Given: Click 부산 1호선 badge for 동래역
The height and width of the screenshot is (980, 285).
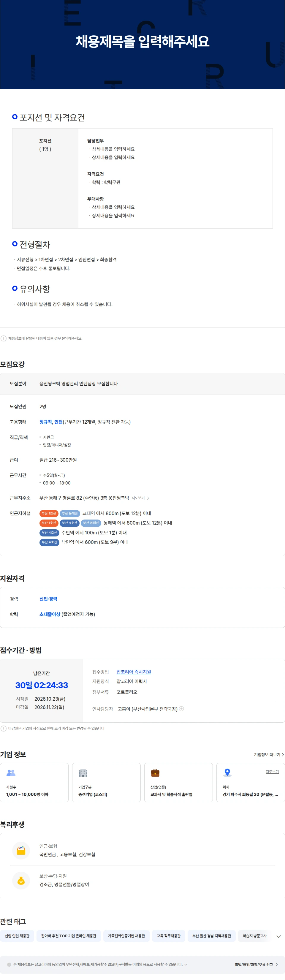Looking at the screenshot, I should [49, 523].
